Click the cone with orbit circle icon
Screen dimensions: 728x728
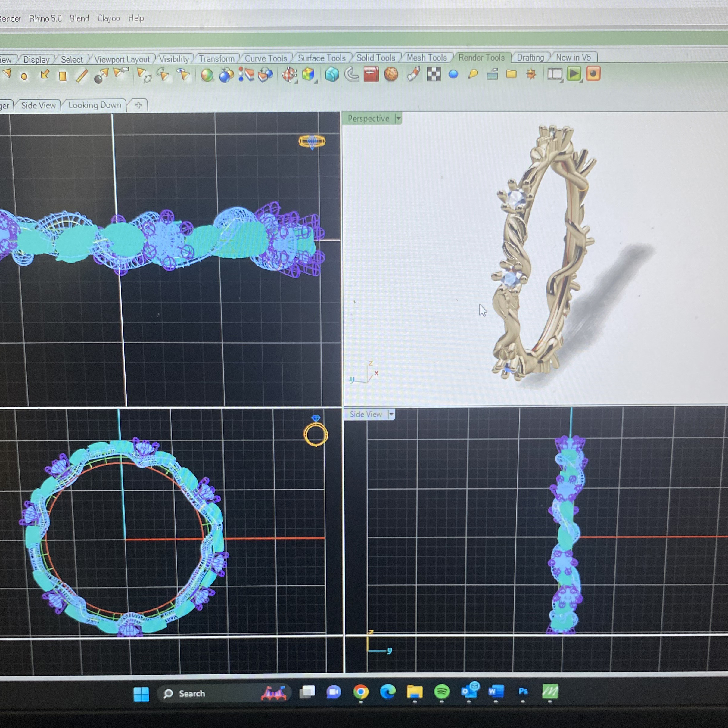click(144, 75)
